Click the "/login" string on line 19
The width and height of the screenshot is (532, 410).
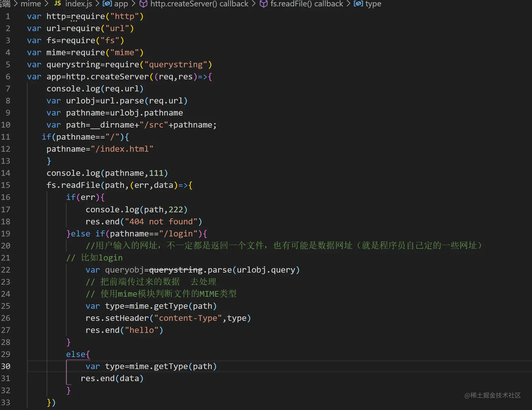(x=178, y=234)
